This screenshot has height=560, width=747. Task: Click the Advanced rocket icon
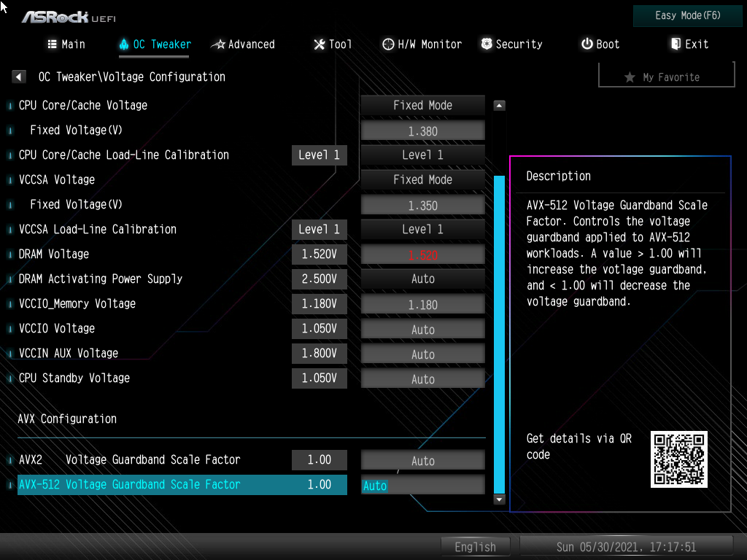(218, 44)
